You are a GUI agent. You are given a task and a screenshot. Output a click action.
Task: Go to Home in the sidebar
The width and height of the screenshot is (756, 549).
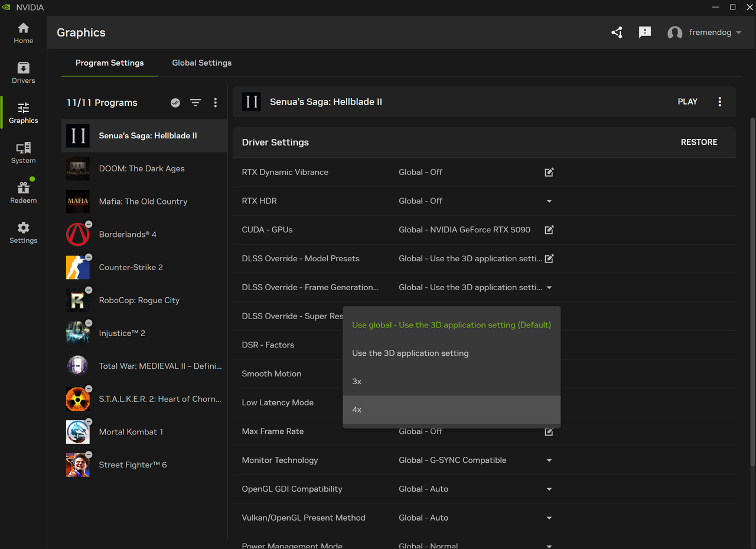coord(23,33)
